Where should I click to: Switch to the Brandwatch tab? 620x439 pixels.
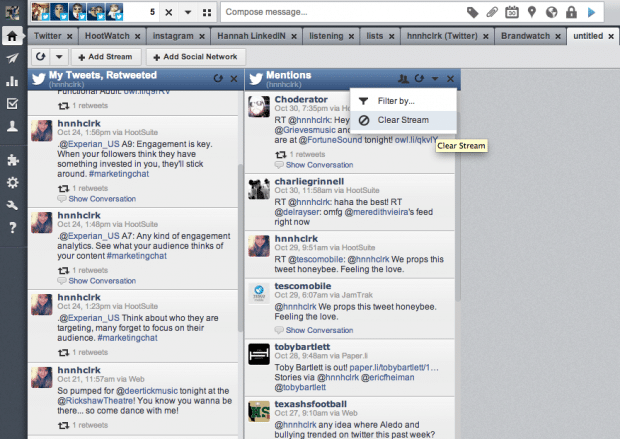pyautogui.click(x=525, y=36)
